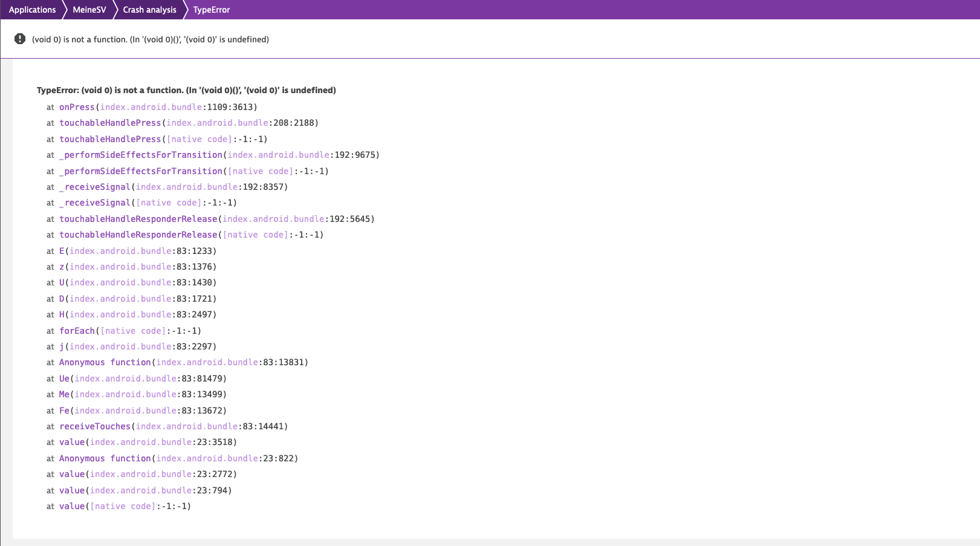Navigate to Crash analysis breadcrumb
Screen dimensions: 980x546
click(149, 10)
